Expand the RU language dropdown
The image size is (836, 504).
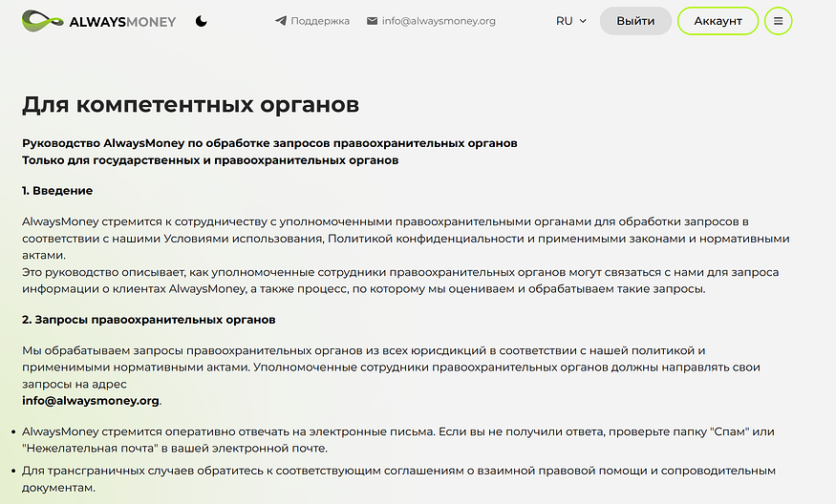pos(571,21)
